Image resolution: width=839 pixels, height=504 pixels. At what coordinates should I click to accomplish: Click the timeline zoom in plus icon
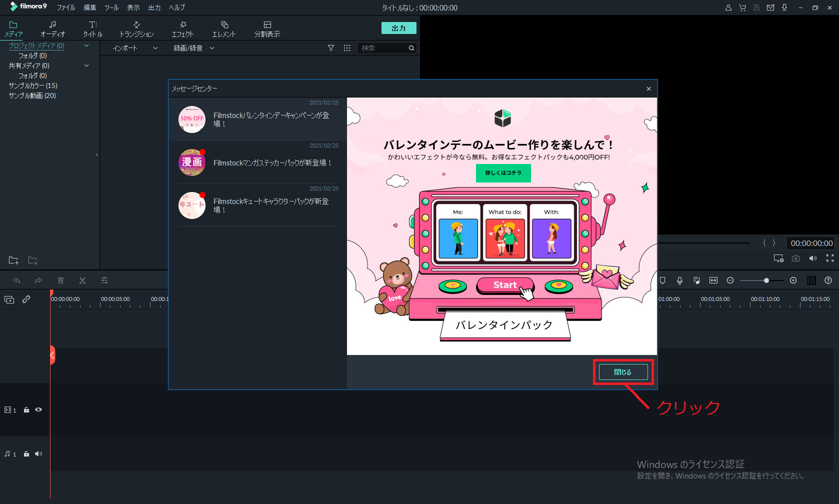[x=793, y=280]
